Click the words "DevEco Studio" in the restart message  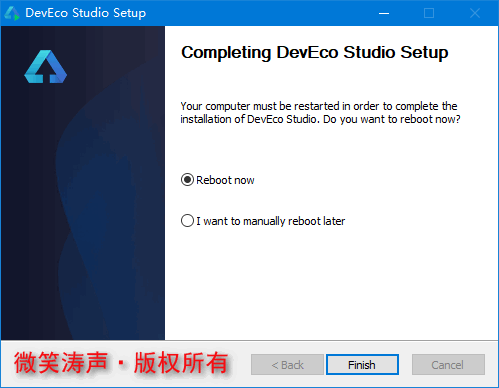click(281, 119)
